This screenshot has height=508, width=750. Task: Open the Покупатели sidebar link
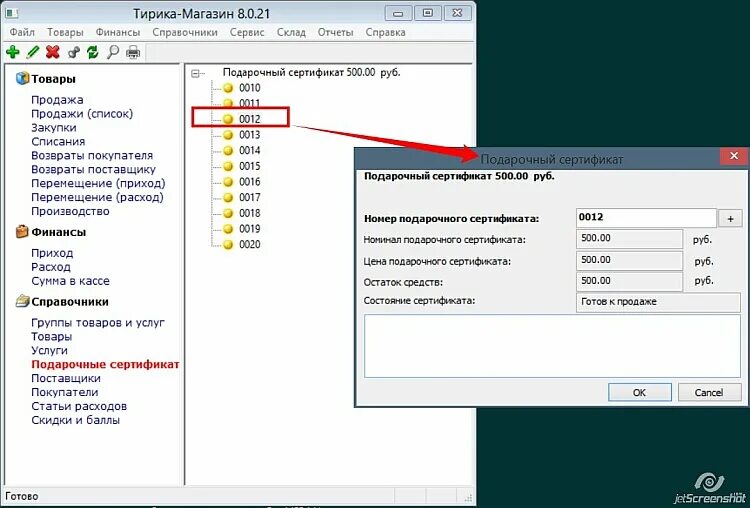(65, 392)
